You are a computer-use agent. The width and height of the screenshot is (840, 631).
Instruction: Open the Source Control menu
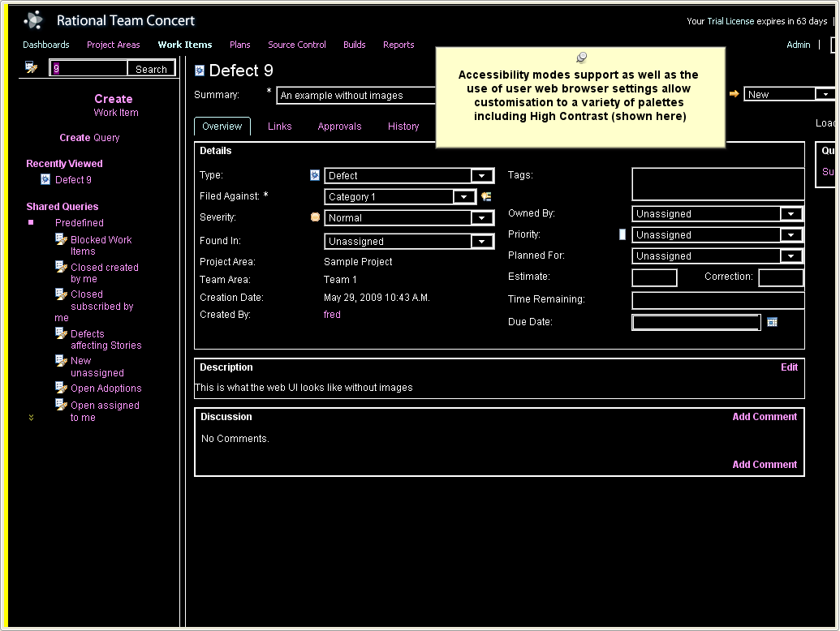tap(297, 45)
